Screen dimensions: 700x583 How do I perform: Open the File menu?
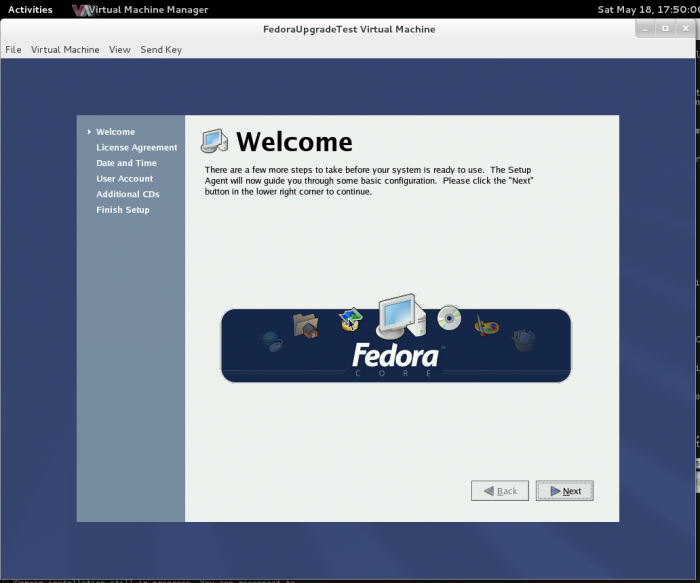click(13, 50)
